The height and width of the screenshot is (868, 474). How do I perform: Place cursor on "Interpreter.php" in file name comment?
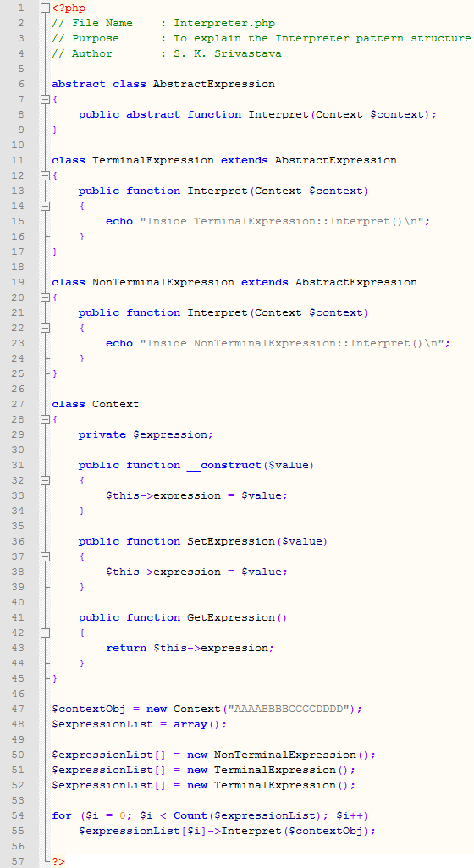(x=224, y=23)
